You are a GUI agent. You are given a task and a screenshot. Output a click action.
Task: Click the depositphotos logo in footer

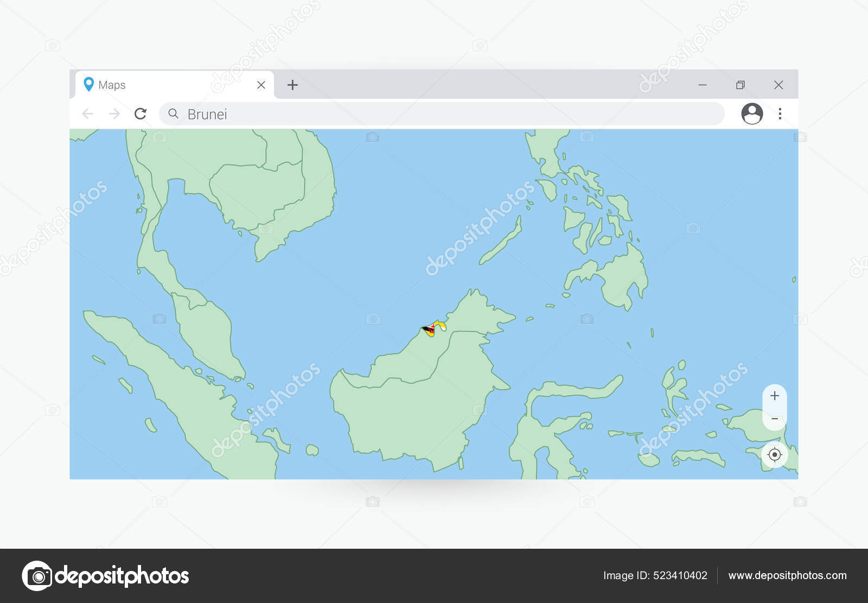click(106, 576)
